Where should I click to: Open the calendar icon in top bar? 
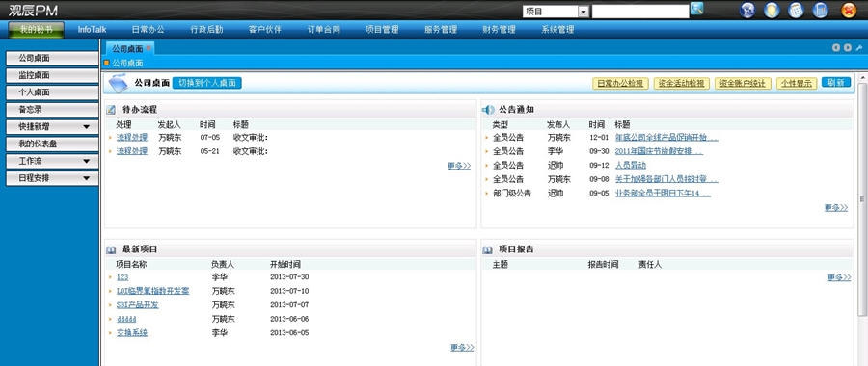tap(796, 10)
